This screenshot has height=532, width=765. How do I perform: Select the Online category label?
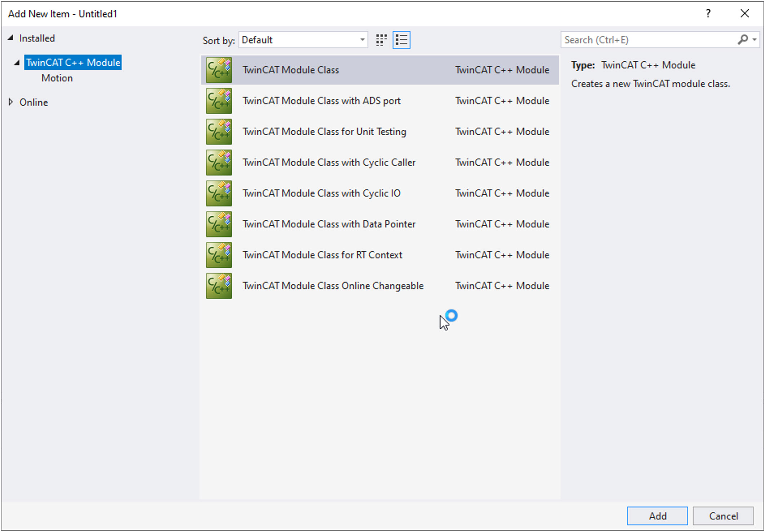[x=34, y=102]
